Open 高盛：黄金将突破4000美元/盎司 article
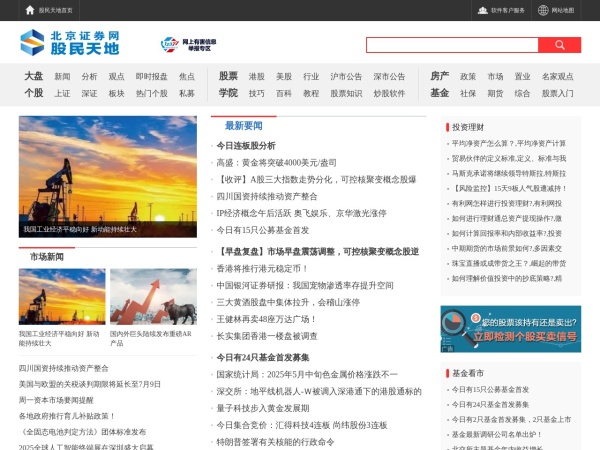Image resolution: width=600 pixels, height=450 pixels. pyautogui.click(x=276, y=163)
